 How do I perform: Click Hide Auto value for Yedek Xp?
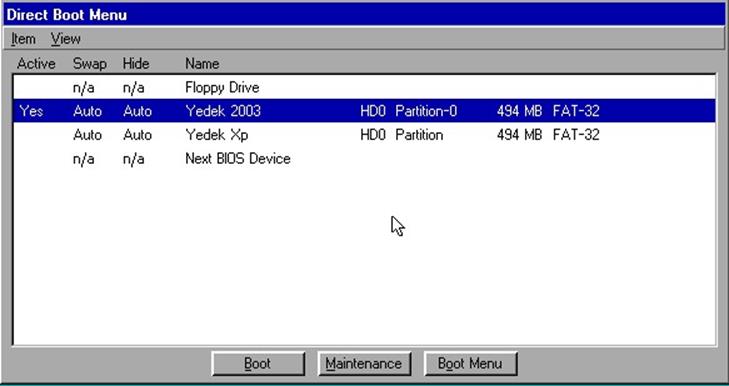(x=138, y=135)
